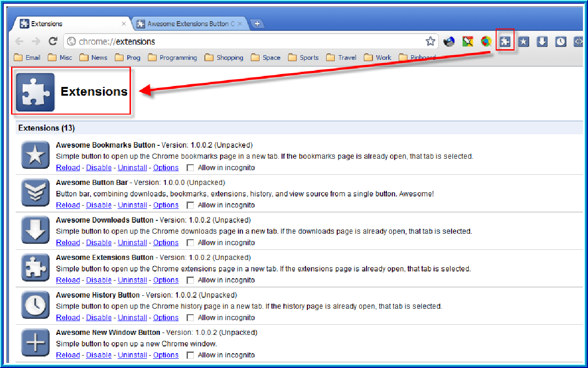The width and height of the screenshot is (588, 368).
Task: Allow Awesome Button Bar in incognito
Action: (x=190, y=205)
